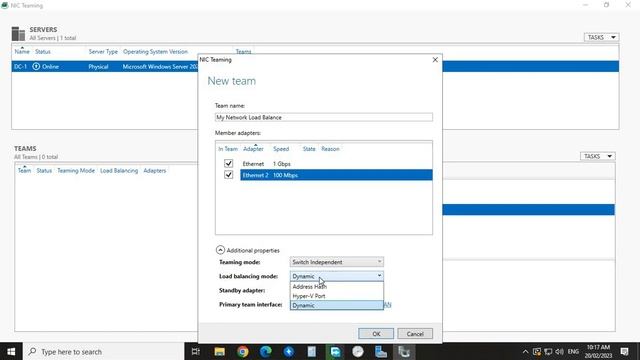Sort teams list by Team column
Image resolution: width=640 pixels, height=360 pixels.
[24, 171]
